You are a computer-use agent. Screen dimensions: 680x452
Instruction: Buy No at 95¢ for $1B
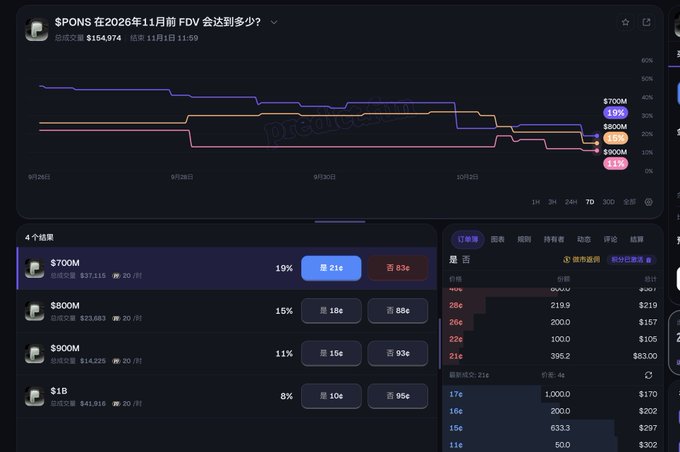[398, 396]
